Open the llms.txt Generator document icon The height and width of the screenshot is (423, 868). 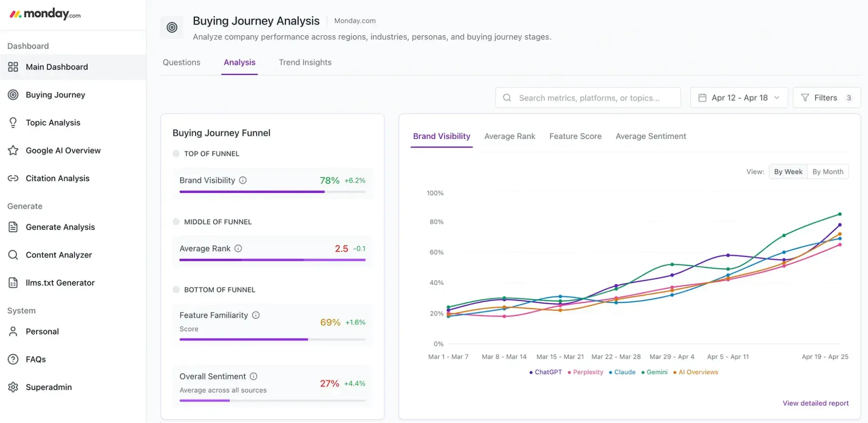pos(13,282)
